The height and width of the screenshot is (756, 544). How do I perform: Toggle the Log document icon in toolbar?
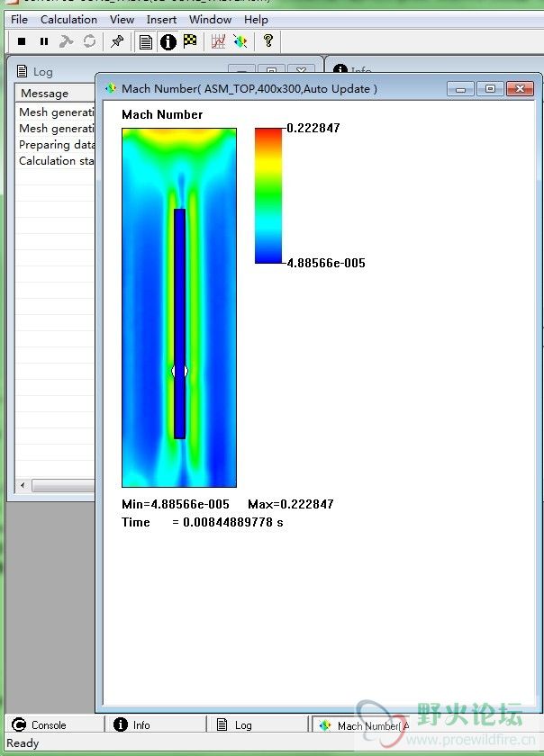(145, 42)
